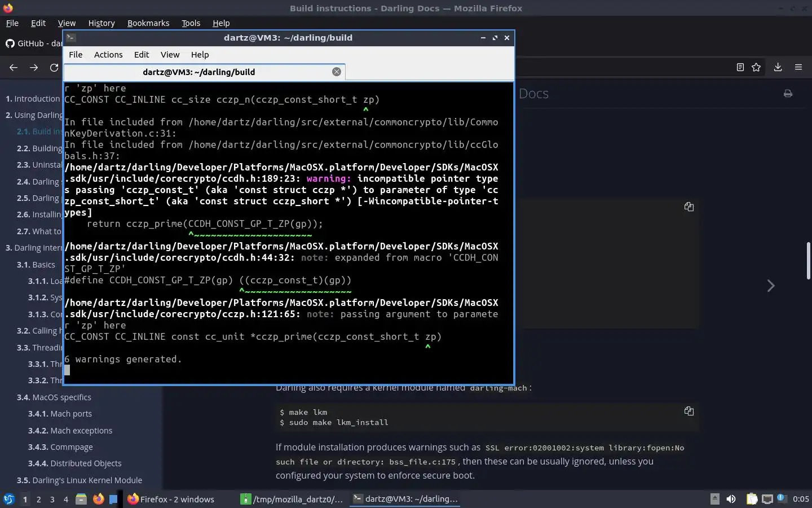
Task: Open Firefox File menu
Action: [12, 23]
